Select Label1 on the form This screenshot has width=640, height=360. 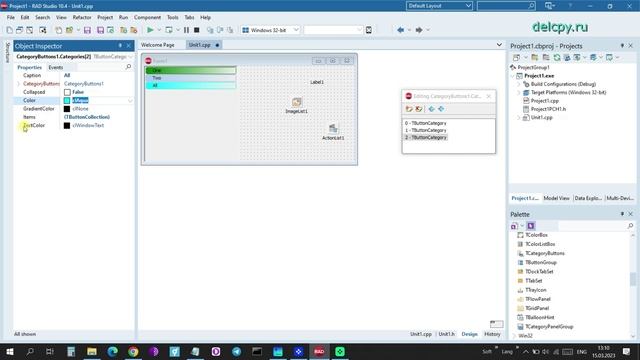[x=317, y=82]
